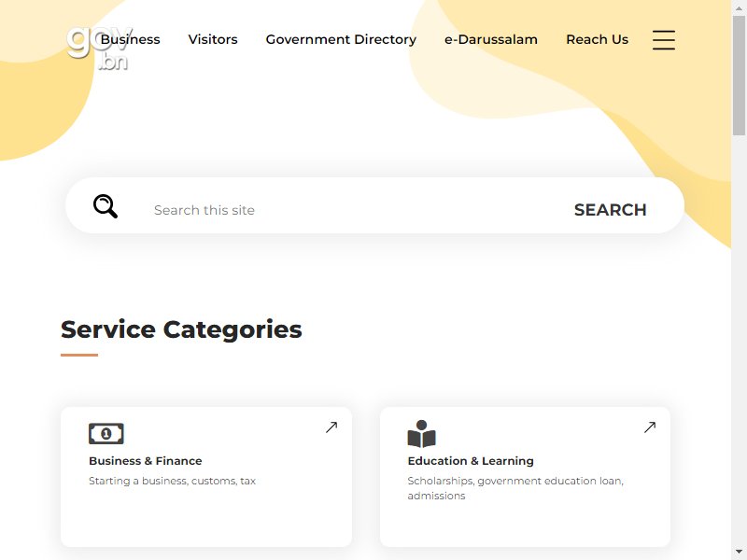Click the vertical scrollbar thumb
This screenshot has width=747, height=560.
(739, 76)
